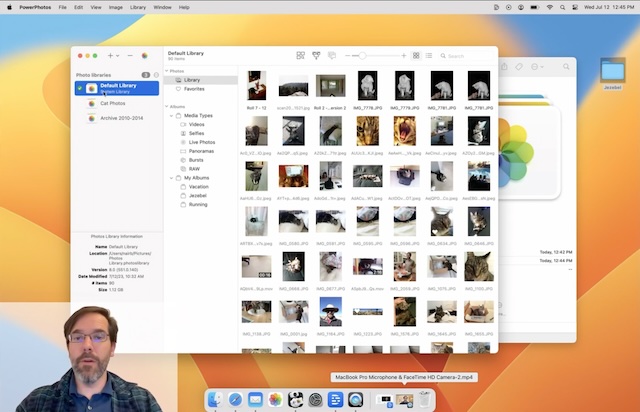The image size is (640, 412).
Task: Click the merge libraries toolbar icon
Action: [316, 56]
